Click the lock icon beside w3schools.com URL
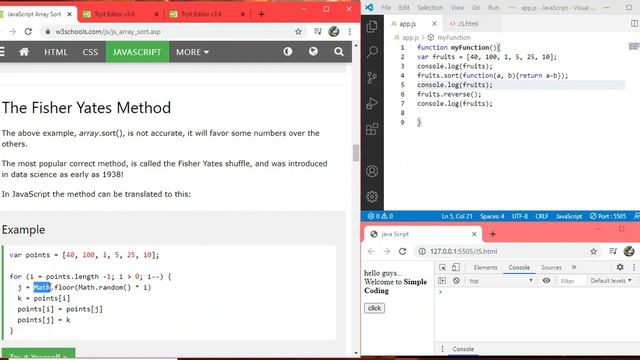The height and width of the screenshot is (360, 640). pos(48,31)
